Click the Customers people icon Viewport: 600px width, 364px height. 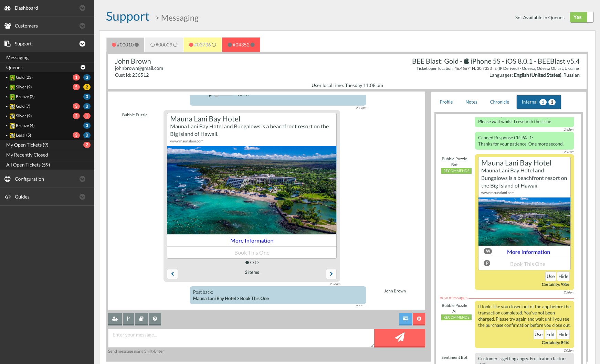coord(8,26)
